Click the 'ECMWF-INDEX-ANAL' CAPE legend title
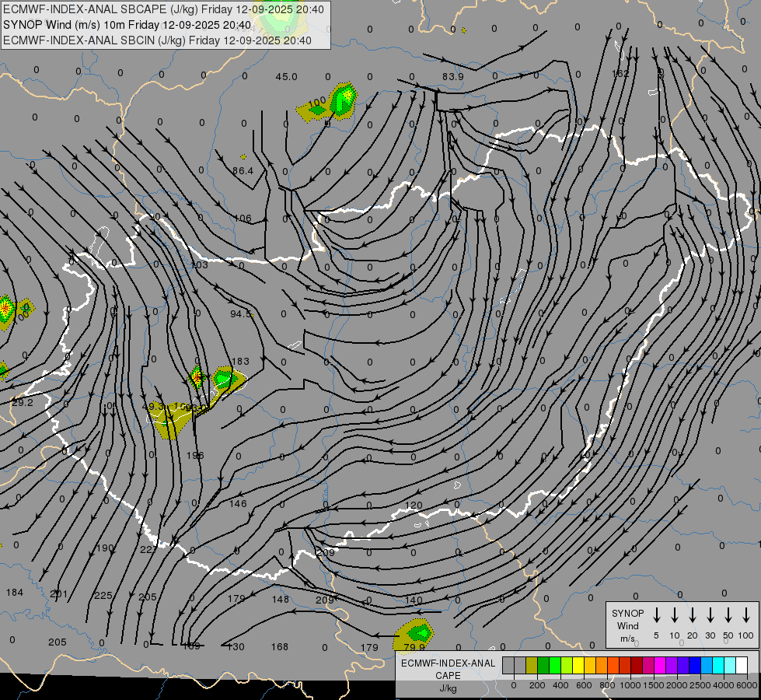 click(x=448, y=663)
